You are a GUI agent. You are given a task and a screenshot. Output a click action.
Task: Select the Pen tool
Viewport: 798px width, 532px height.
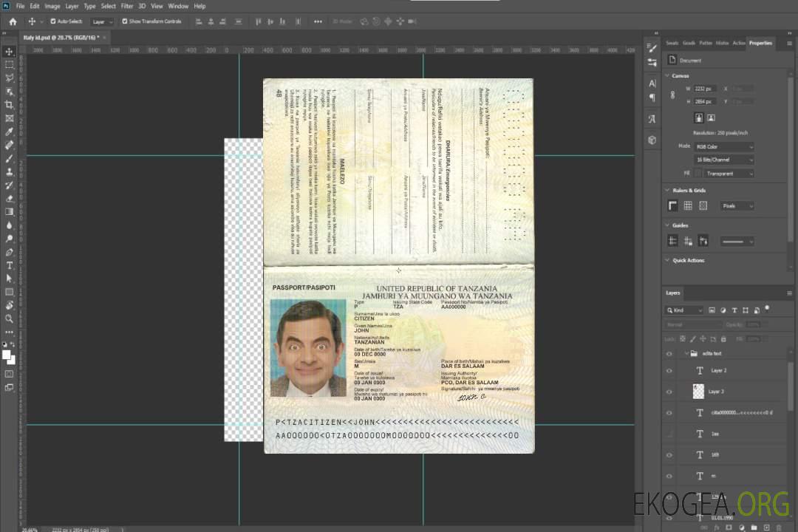pos(9,252)
